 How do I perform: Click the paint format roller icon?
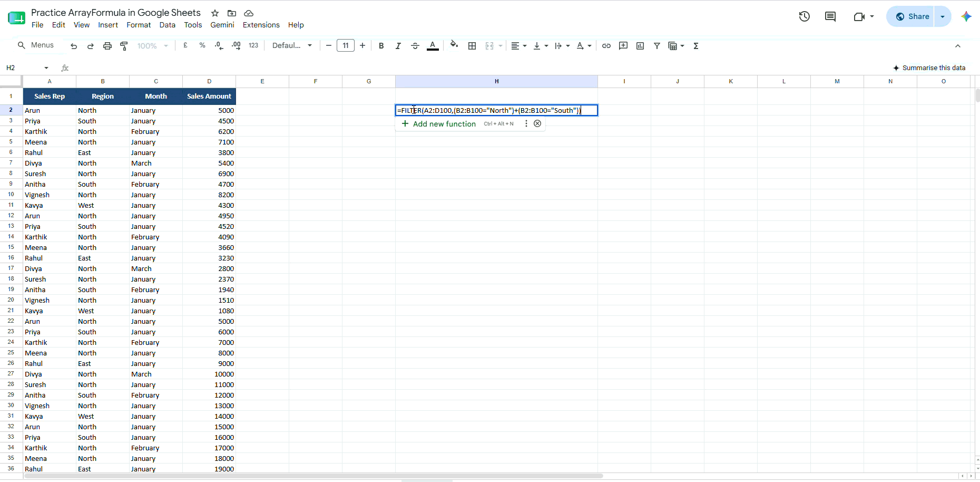click(124, 46)
